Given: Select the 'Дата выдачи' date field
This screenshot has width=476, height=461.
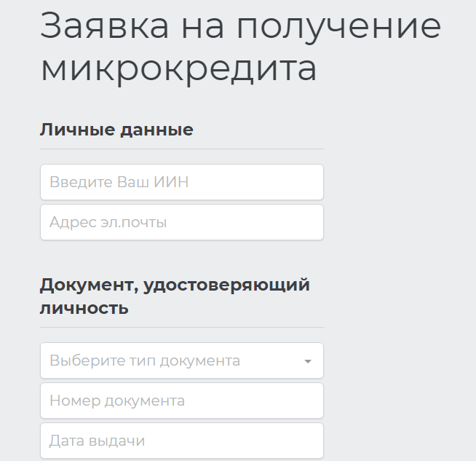Looking at the screenshot, I should click(x=181, y=441).
